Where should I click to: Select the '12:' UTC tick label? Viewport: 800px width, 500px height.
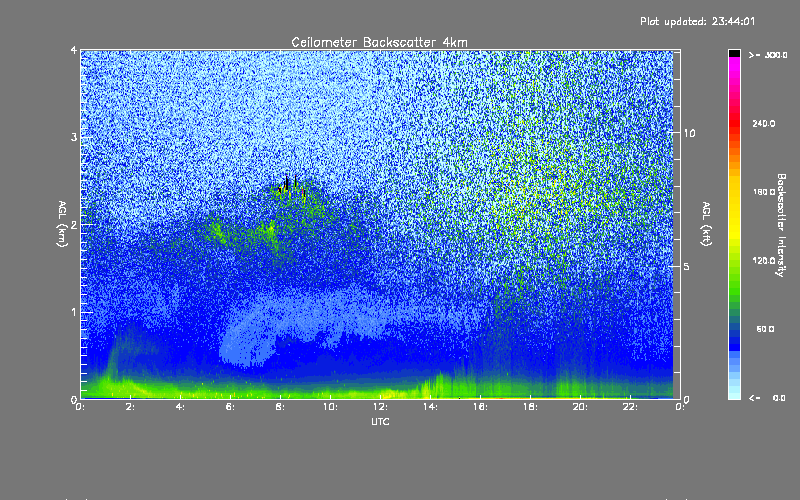point(380,407)
